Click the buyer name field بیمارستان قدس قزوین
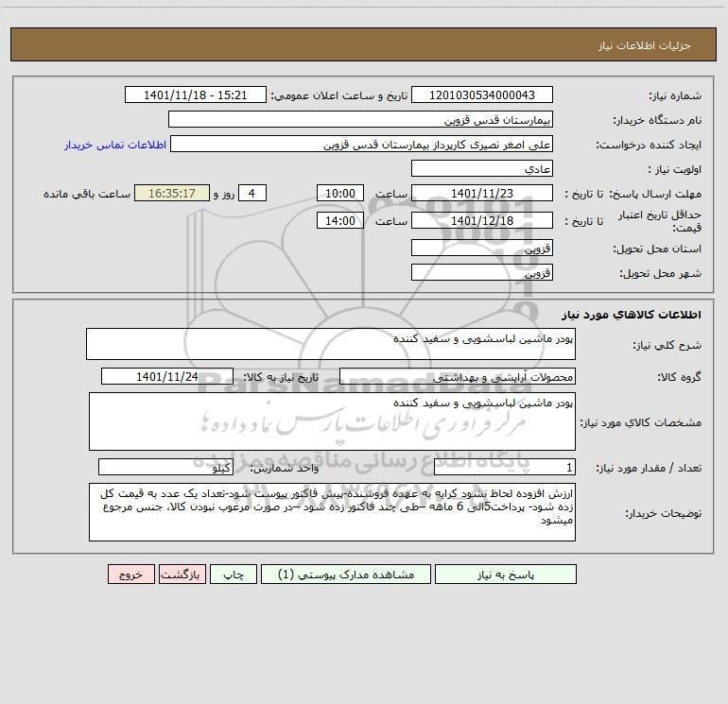The height and width of the screenshot is (704, 728). [x=360, y=119]
